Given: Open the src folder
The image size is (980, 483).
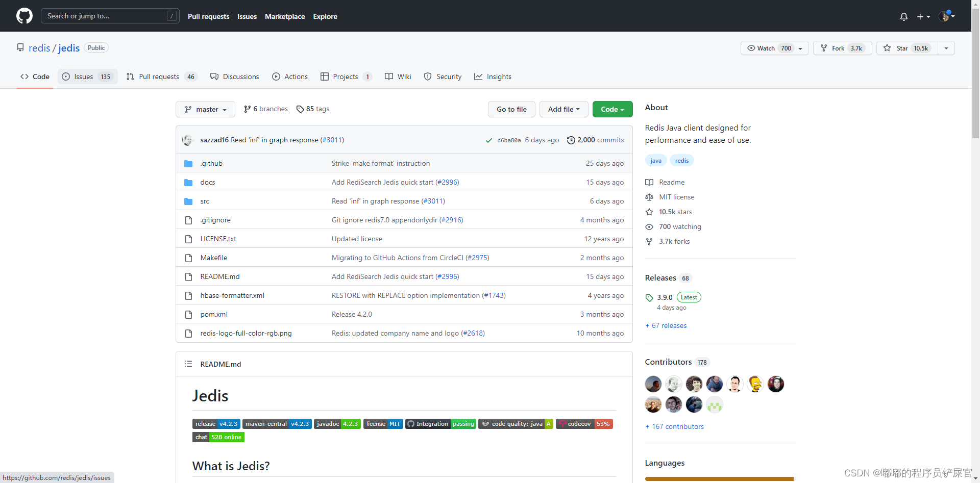Looking at the screenshot, I should [205, 201].
